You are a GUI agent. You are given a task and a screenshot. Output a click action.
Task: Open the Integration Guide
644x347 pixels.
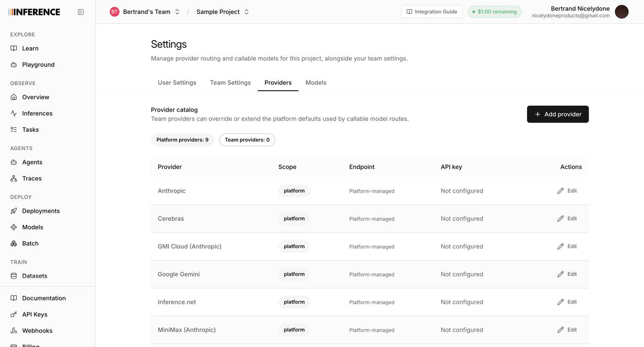coord(431,12)
